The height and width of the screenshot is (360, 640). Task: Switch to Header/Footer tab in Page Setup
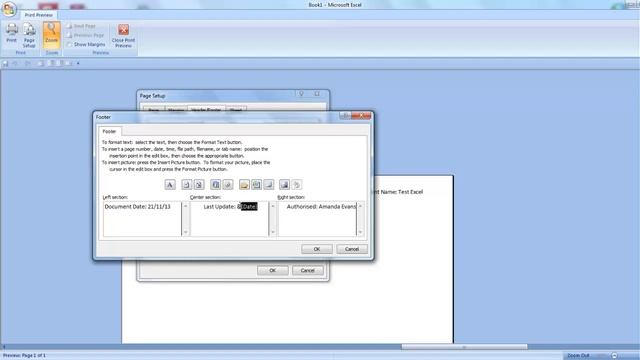pos(206,110)
